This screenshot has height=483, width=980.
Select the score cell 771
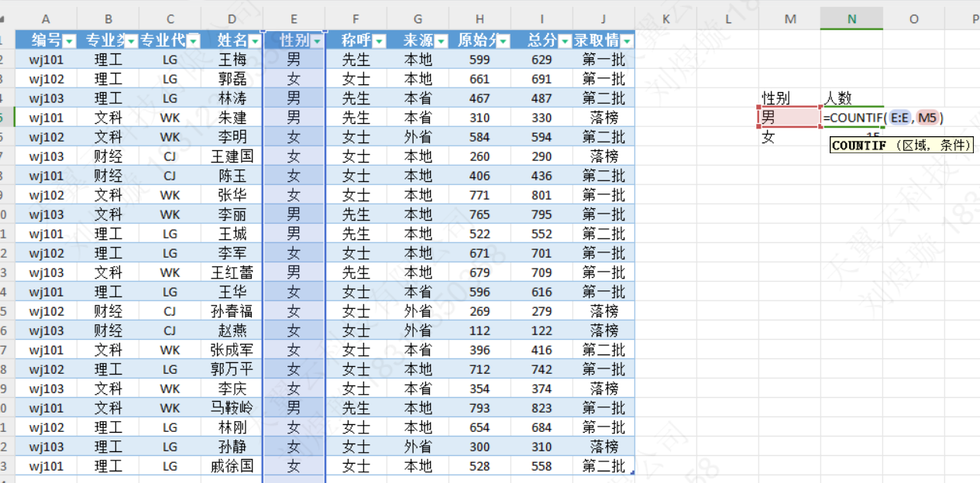pyautogui.click(x=480, y=195)
